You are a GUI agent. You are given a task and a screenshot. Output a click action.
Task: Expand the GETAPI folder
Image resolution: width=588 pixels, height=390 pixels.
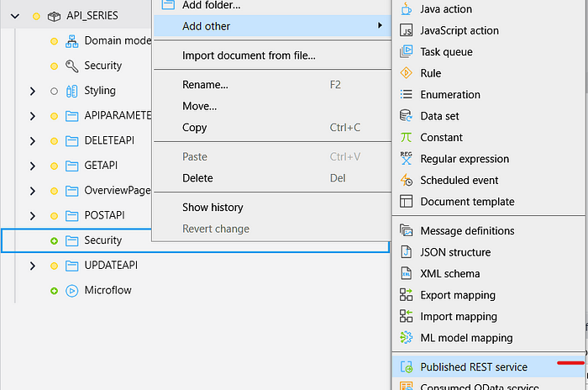click(33, 166)
